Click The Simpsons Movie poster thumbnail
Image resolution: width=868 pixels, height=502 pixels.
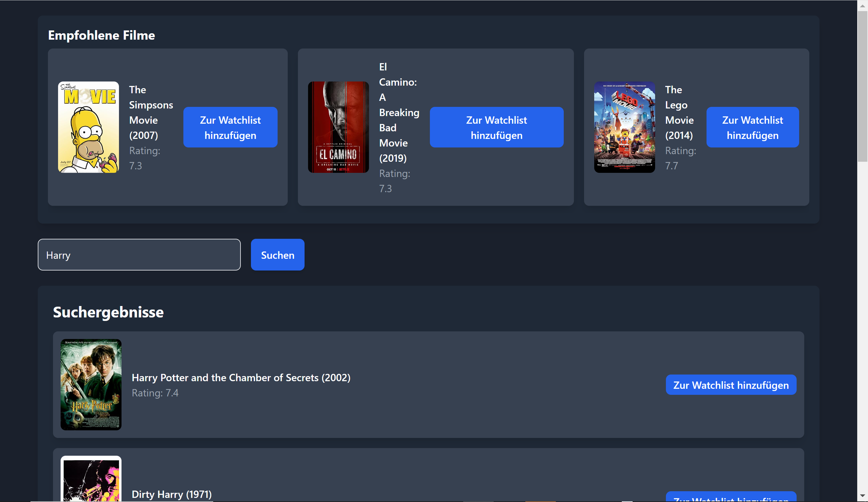(88, 127)
